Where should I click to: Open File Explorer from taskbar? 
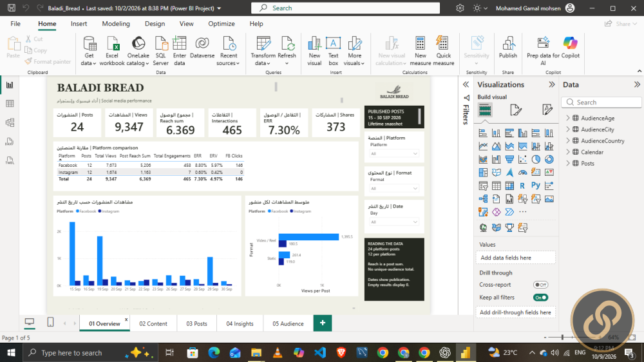point(256,352)
